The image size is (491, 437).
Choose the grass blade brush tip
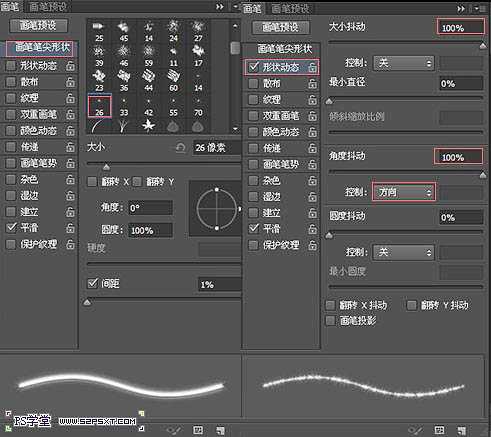[124, 126]
